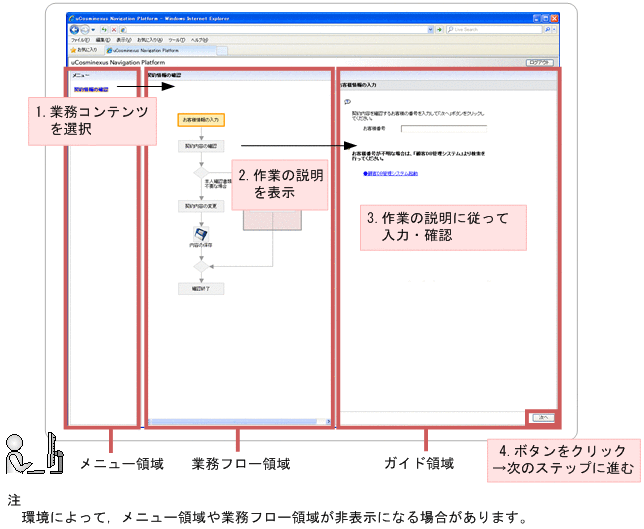Open a new blank browser tab

[222, 51]
